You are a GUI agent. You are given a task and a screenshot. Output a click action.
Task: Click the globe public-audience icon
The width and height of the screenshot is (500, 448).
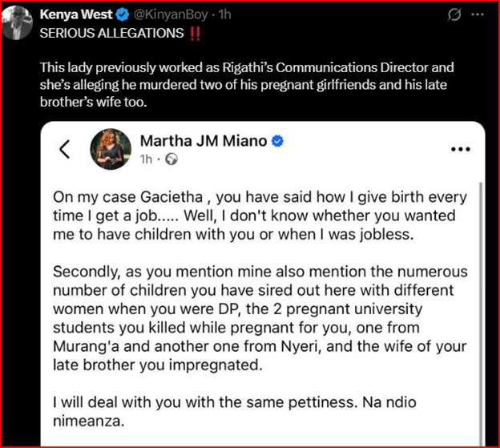[x=171, y=159]
